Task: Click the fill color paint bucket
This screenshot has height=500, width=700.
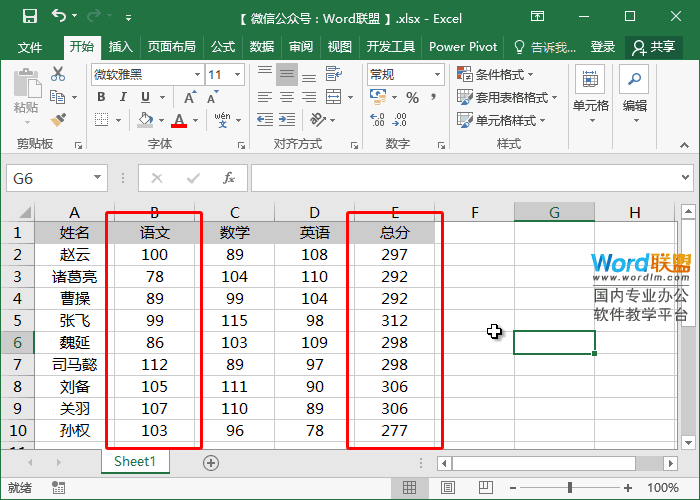Action: pyautogui.click(x=146, y=120)
